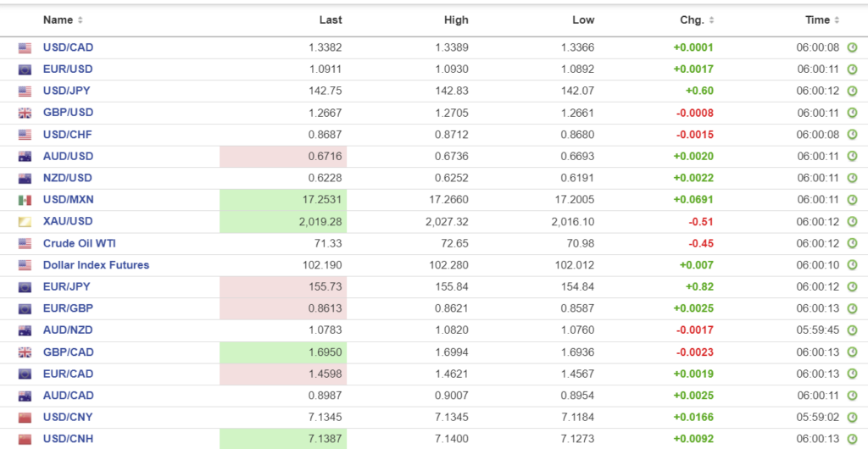Open the GBP/CAD pair link

pyautogui.click(x=68, y=352)
